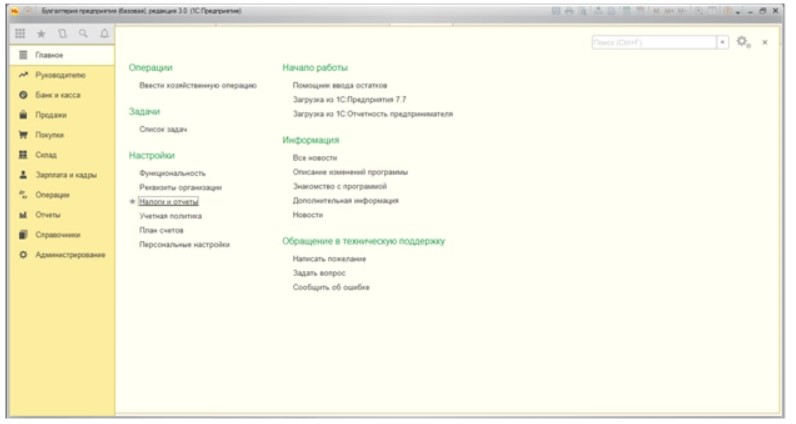
Task: Click the printer icon in the title bar
Action: [569, 11]
